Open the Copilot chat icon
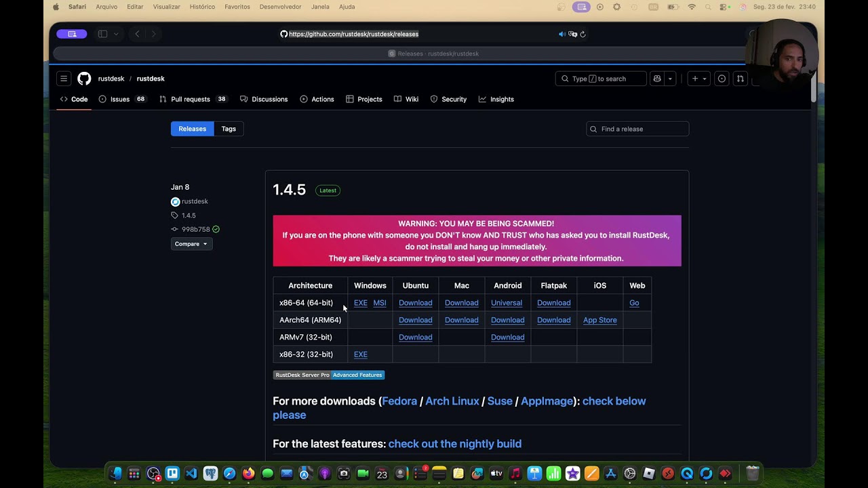Screen dimensions: 868x488 click(656, 79)
